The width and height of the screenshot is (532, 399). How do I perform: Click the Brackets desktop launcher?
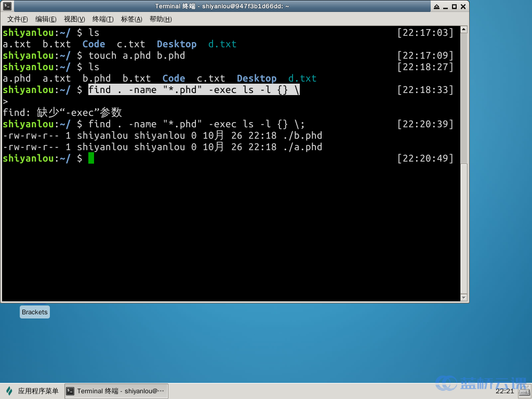pyautogui.click(x=34, y=312)
